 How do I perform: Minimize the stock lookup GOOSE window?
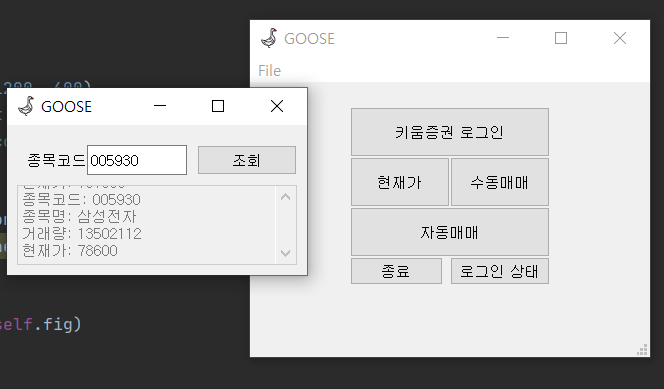tap(160, 106)
